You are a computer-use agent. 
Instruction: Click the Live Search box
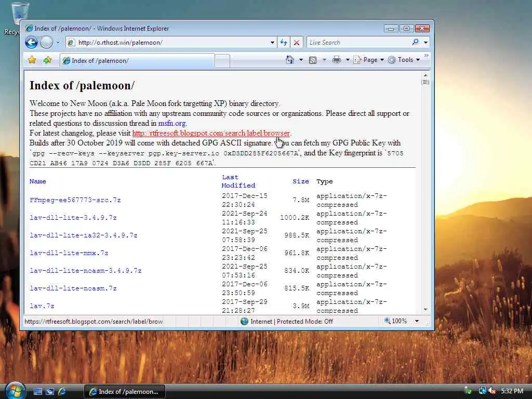358,43
